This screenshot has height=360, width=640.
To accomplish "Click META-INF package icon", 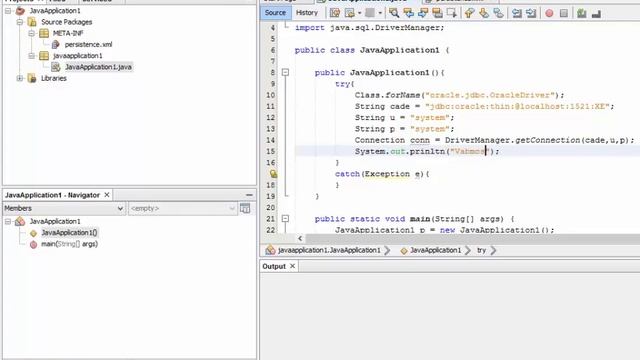I will [x=44, y=33].
